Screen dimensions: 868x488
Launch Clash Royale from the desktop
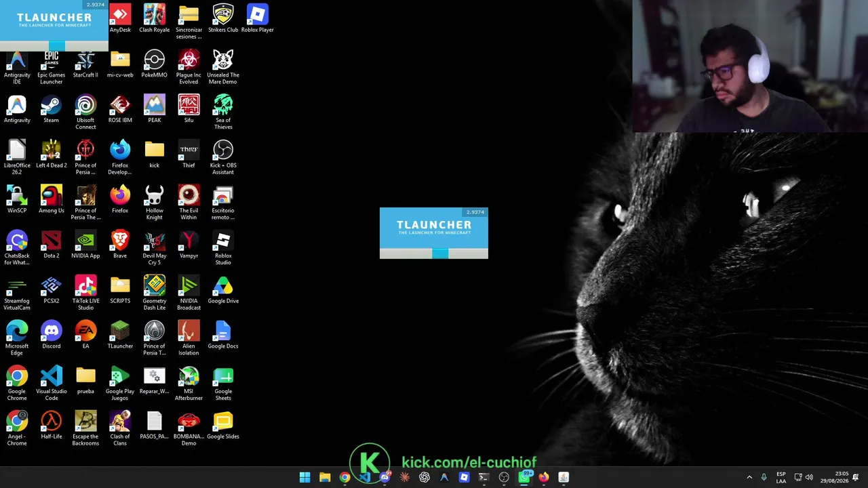(155, 19)
